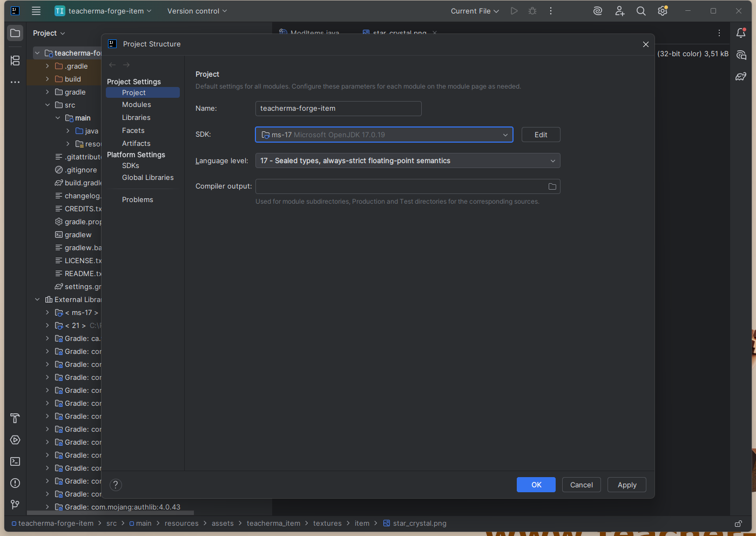Toggle read-only lock icon in status bar
Screen dimensions: 756x536
[738, 524]
